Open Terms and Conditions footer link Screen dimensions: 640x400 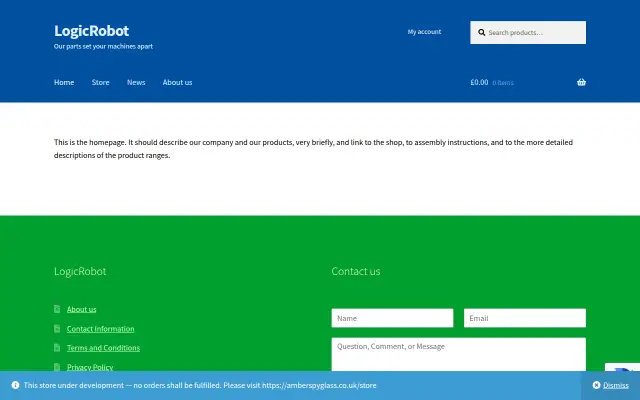[103, 348]
